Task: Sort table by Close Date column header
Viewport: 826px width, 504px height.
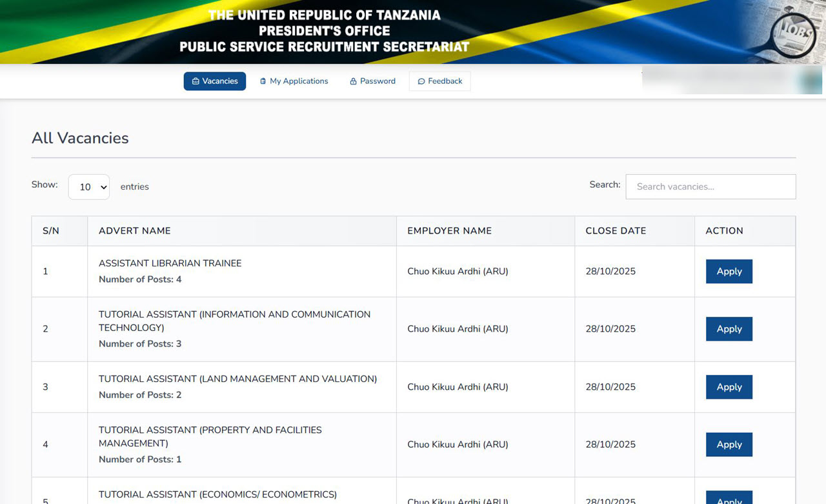Action: pyautogui.click(x=616, y=231)
